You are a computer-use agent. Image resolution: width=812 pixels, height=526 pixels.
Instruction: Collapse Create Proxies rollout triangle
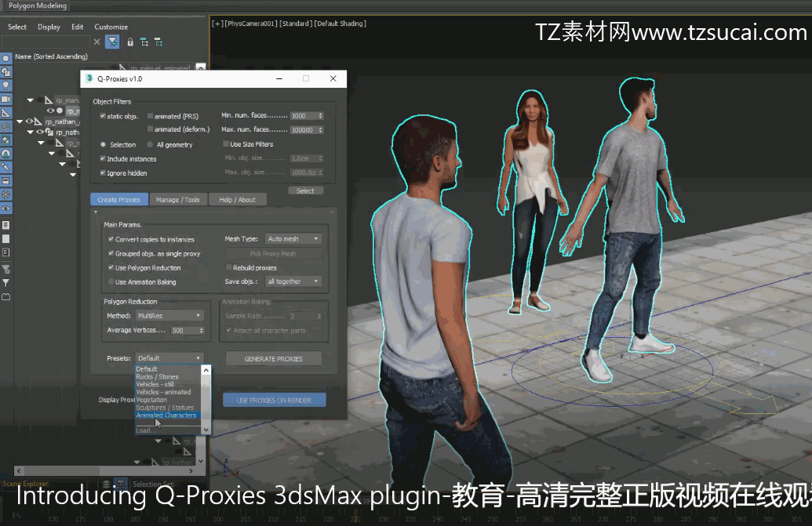coord(95,212)
